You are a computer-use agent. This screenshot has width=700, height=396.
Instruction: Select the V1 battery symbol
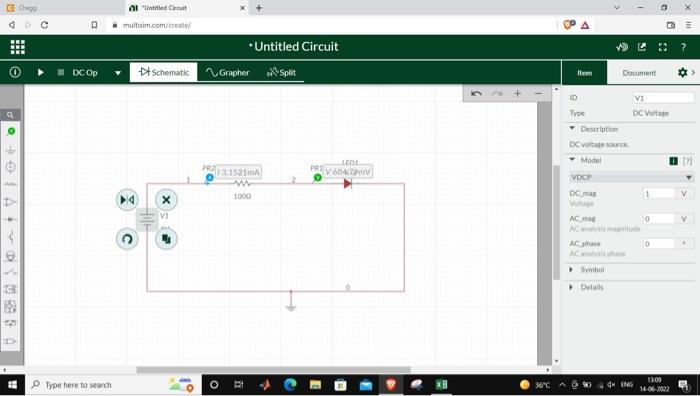(x=147, y=219)
